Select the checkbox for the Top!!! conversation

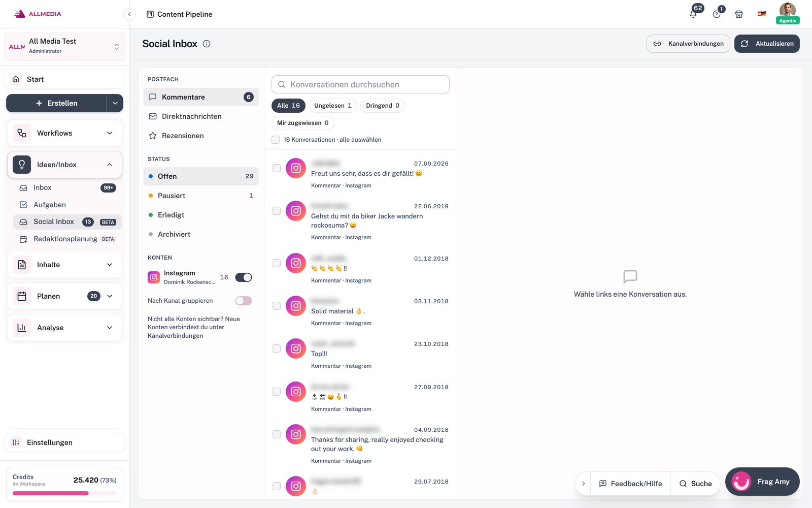click(277, 348)
